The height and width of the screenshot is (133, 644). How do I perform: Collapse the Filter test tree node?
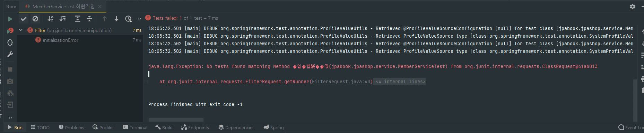pos(21,30)
